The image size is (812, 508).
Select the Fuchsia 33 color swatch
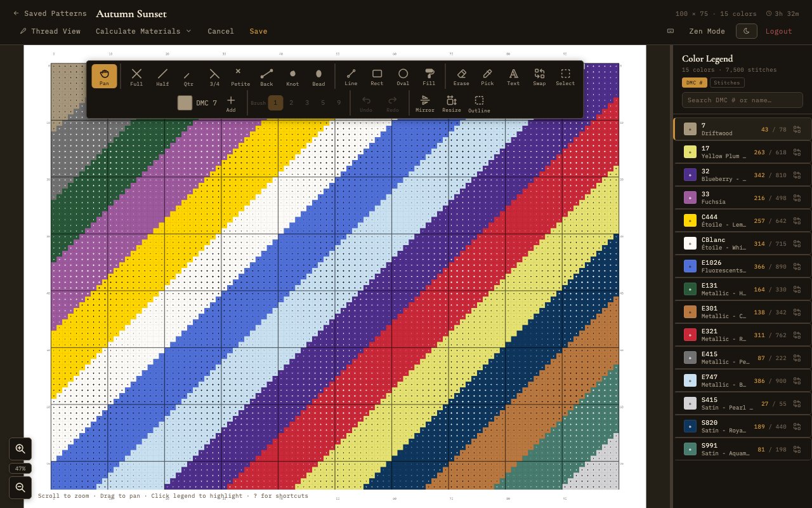[x=690, y=197]
